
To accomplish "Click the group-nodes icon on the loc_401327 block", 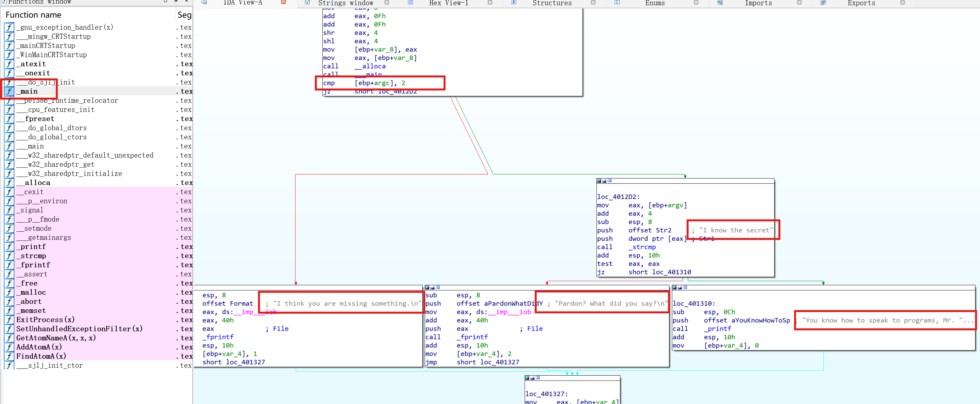I will tap(538, 378).
